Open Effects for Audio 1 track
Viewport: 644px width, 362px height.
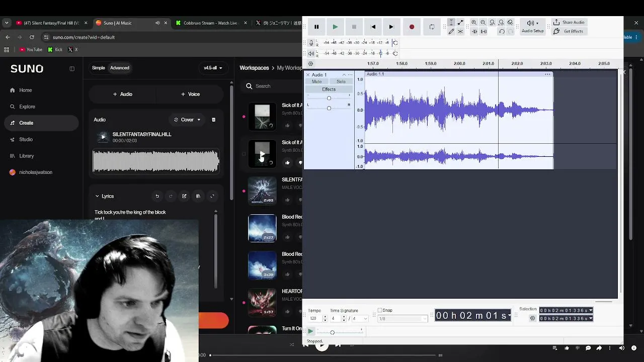pos(329,89)
